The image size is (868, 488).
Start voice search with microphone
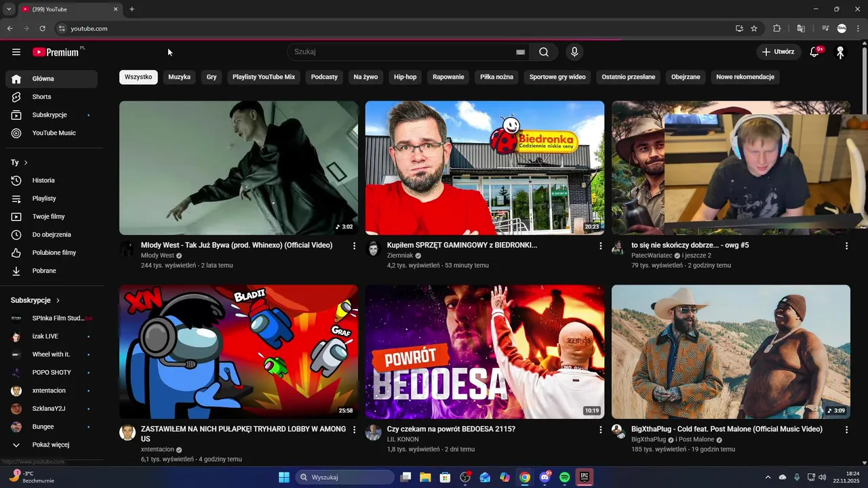[574, 52]
